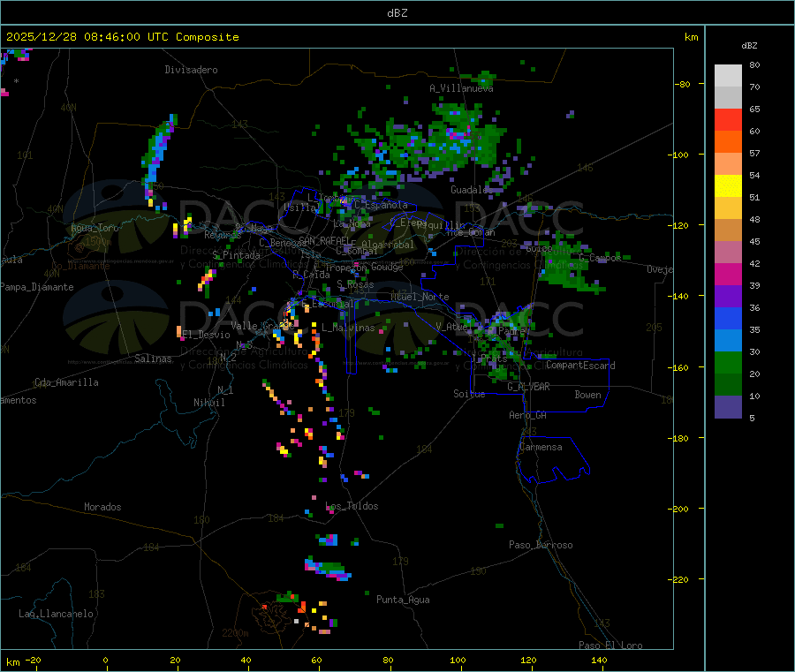
Task: Click the 100 km horizontal axis tick
Action: [458, 661]
